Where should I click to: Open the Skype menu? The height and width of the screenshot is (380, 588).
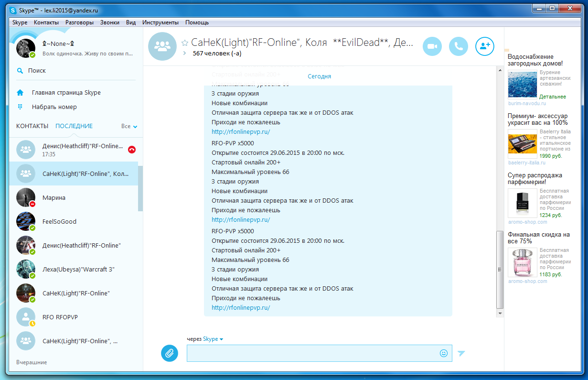point(20,22)
